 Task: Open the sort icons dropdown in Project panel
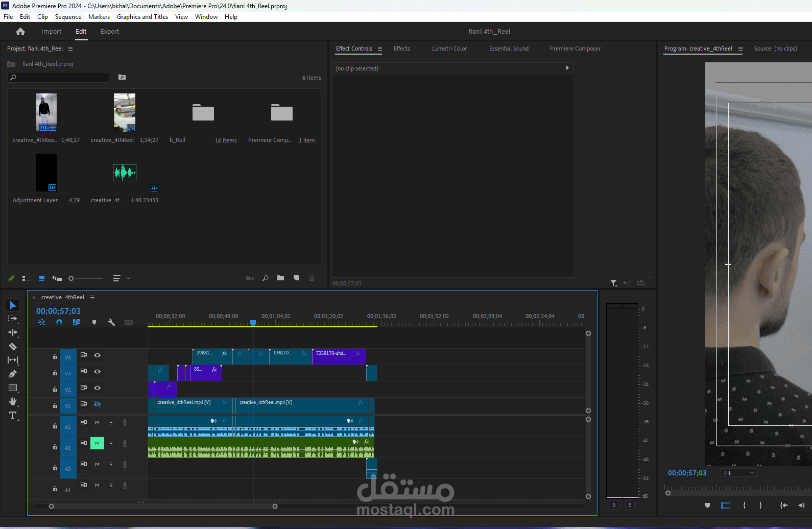click(x=122, y=278)
